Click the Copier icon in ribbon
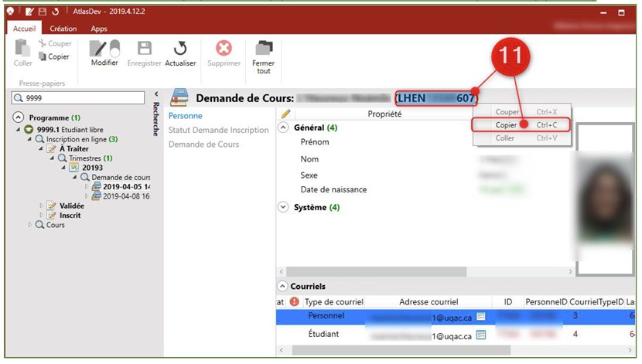The width and height of the screenshot is (642, 364). coord(43,57)
